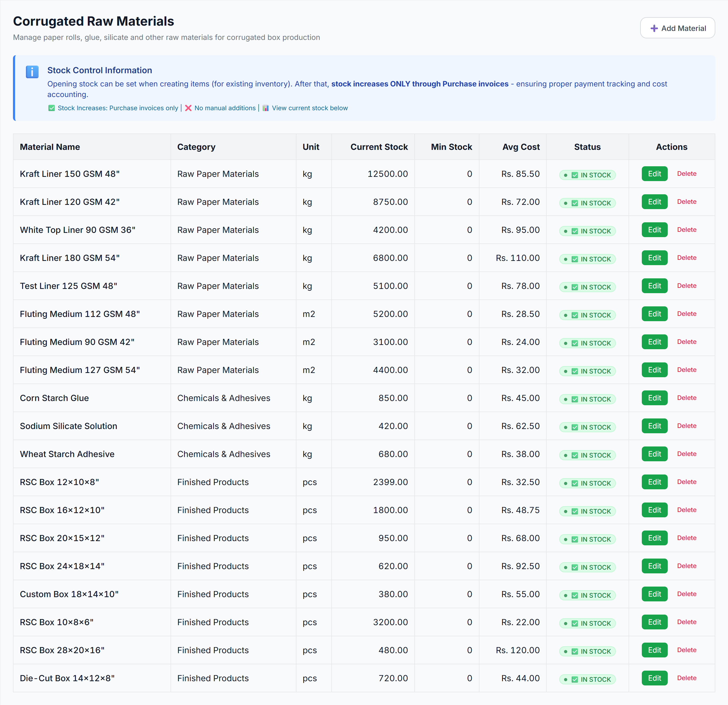This screenshot has height=705, width=728.
Task: Click the blue info icon in Stock Control banner
Action: coord(32,72)
